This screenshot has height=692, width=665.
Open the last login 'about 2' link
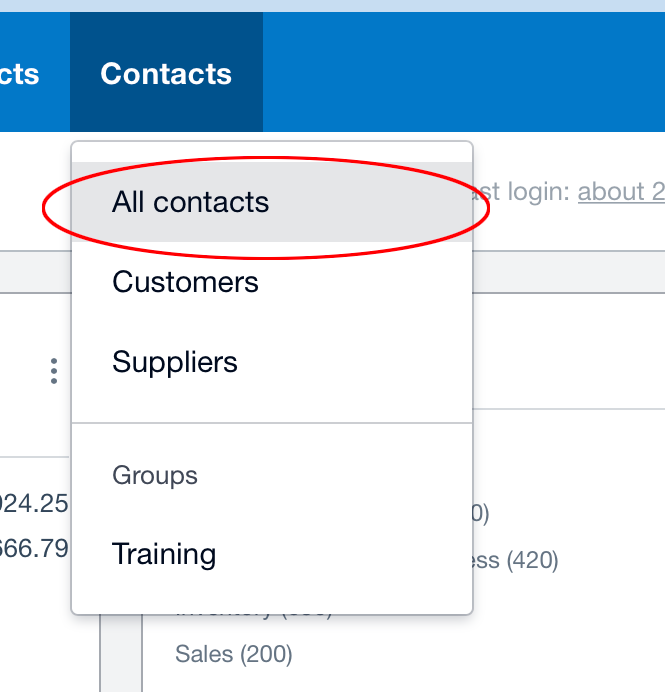[621, 192]
